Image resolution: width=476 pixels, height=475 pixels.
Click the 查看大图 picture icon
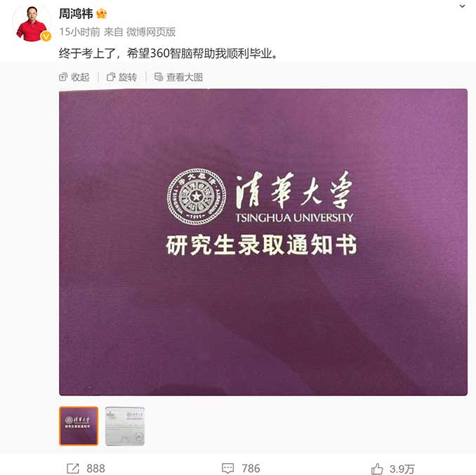pos(159,77)
